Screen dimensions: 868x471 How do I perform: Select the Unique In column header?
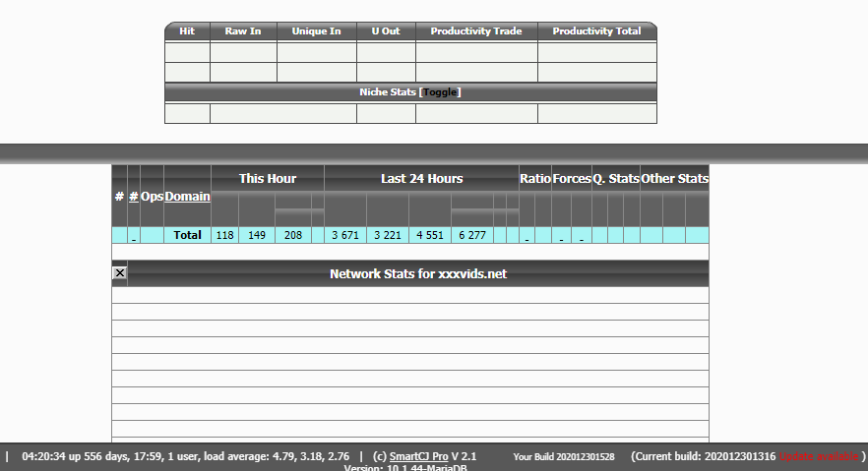point(317,30)
